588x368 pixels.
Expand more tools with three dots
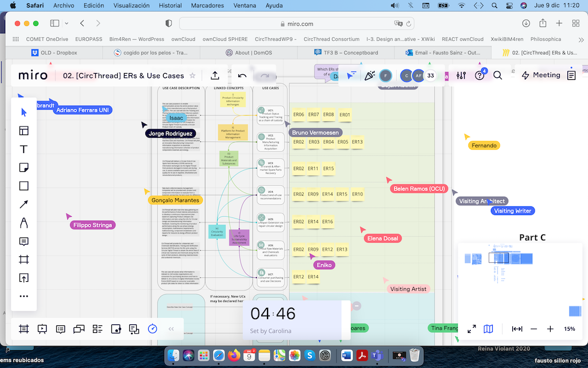coord(24,296)
